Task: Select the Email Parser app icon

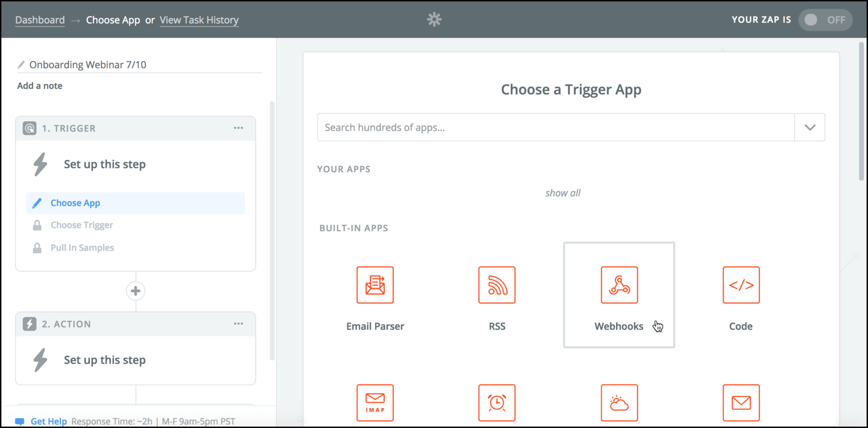Action: pyautogui.click(x=375, y=285)
